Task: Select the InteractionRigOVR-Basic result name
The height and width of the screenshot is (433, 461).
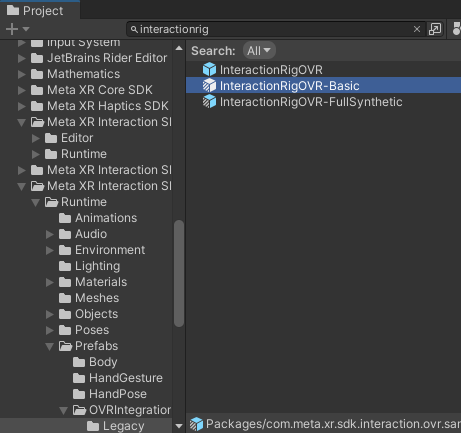Action: tap(290, 86)
